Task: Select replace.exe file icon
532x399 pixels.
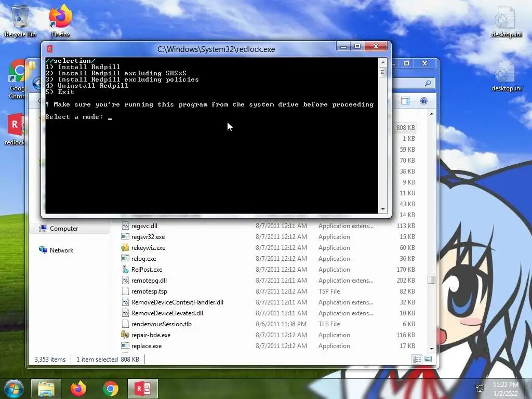Action: coord(125,345)
